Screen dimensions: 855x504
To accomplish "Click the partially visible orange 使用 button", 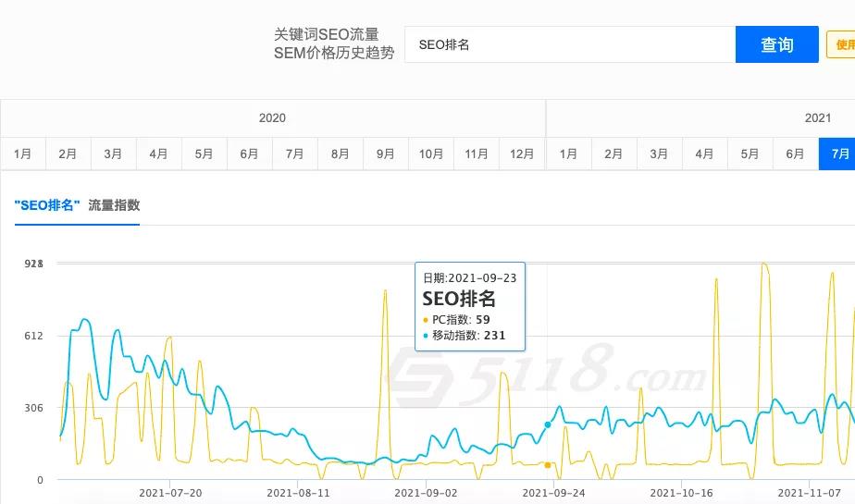I will tap(841, 44).
